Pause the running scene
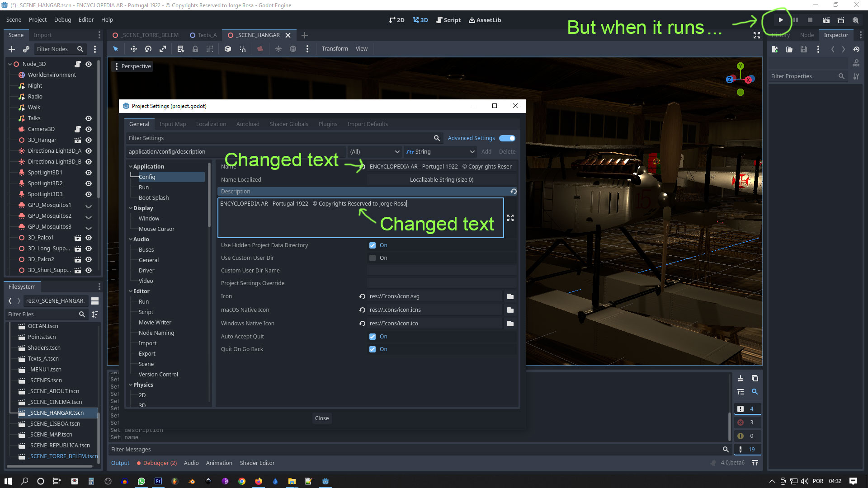868x488 pixels. 795,20
